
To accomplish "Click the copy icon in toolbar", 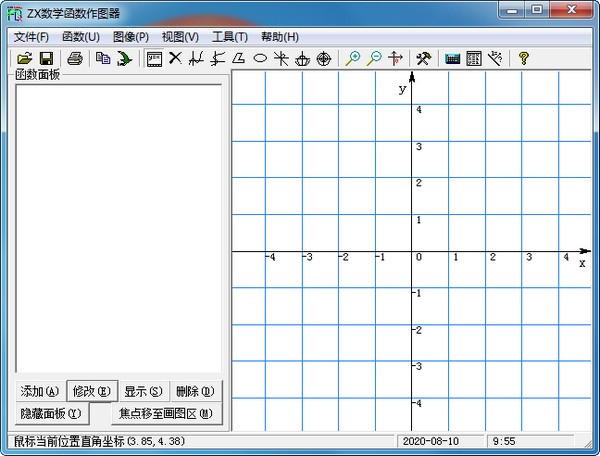I will point(102,59).
